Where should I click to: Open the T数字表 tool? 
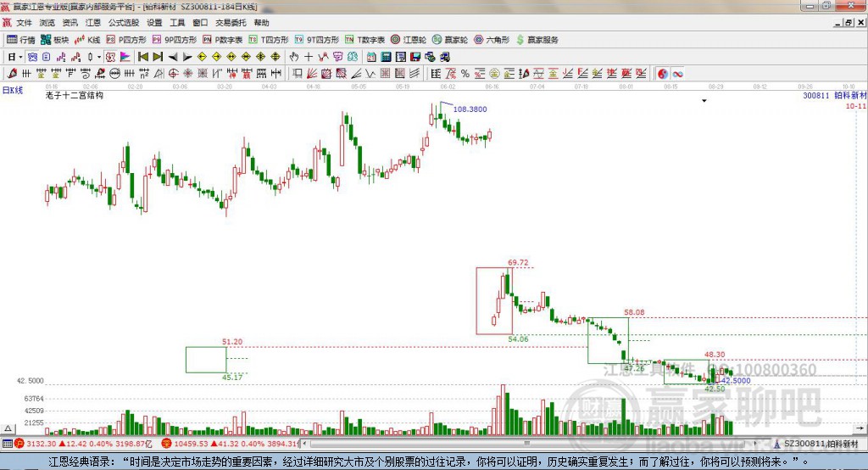point(364,39)
